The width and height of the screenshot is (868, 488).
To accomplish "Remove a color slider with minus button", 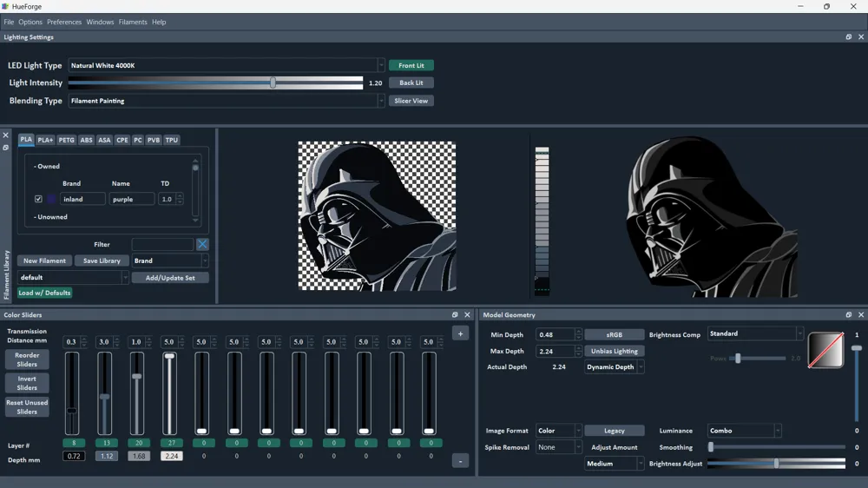I will (461, 461).
